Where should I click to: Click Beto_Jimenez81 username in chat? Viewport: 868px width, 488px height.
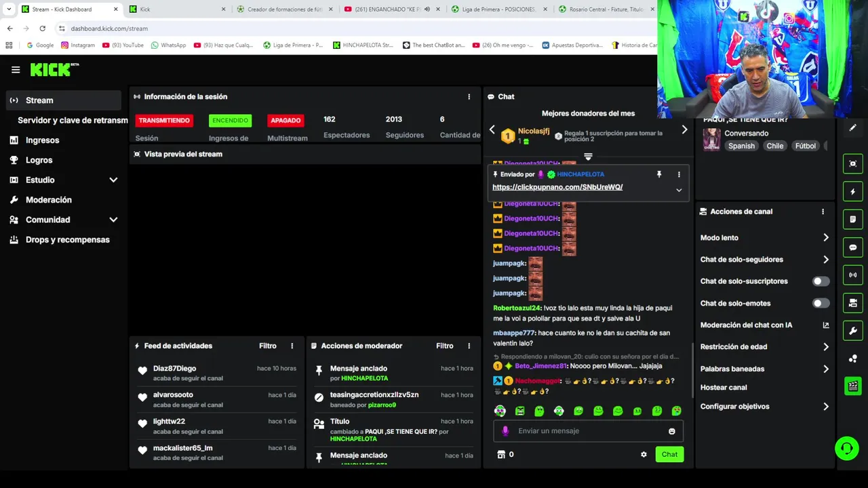pos(540,366)
